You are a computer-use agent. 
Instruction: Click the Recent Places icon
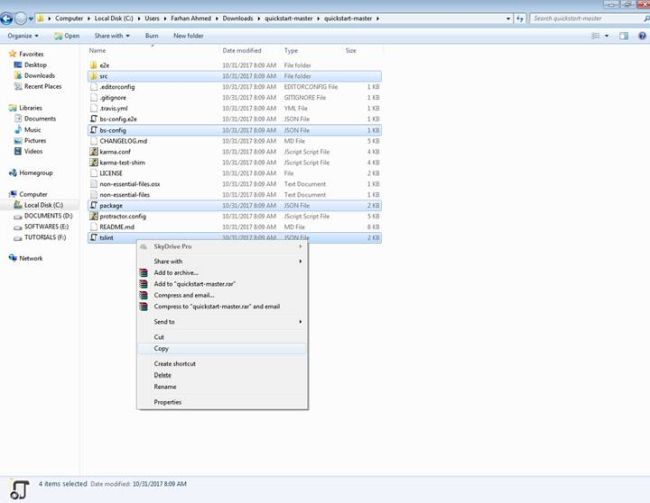pyautogui.click(x=17, y=86)
